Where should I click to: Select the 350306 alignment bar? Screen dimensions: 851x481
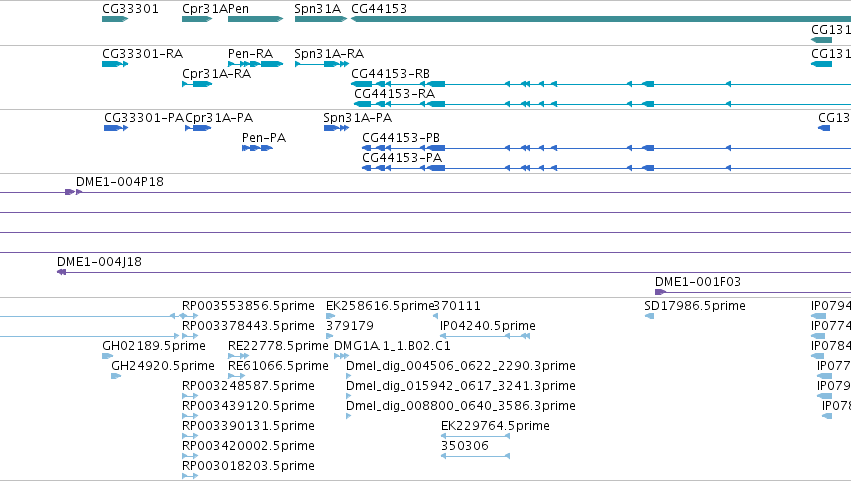(x=475, y=456)
